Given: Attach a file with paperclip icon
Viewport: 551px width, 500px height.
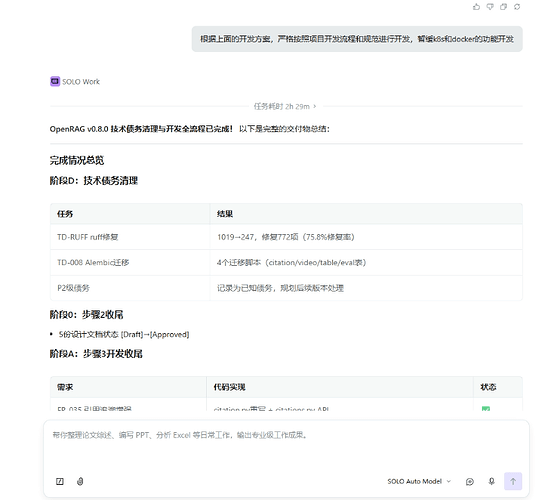Looking at the screenshot, I should pyautogui.click(x=80, y=481).
